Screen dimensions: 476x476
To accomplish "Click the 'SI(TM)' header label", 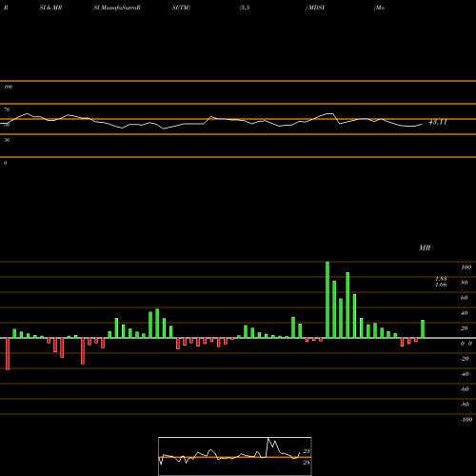I will tap(181, 8).
